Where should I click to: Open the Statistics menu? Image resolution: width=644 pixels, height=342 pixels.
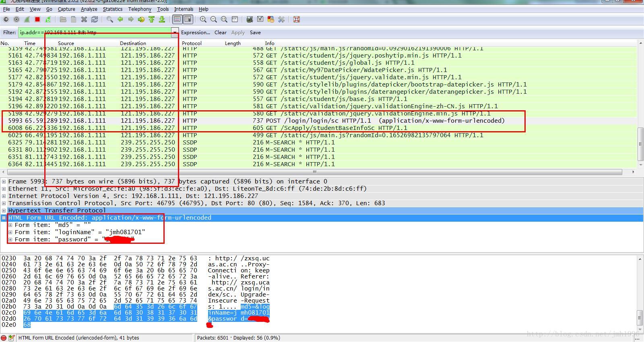click(113, 9)
